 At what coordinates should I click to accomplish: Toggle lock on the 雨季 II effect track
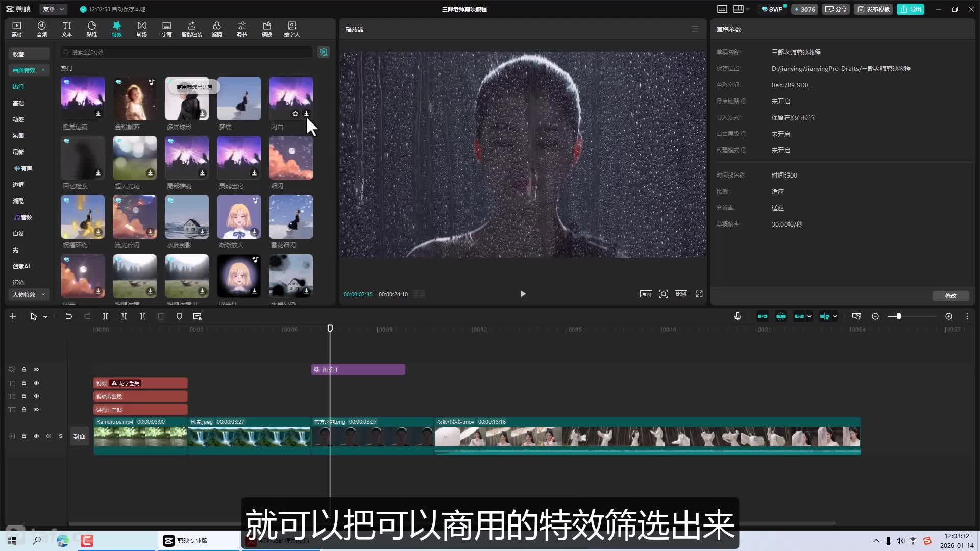[x=24, y=369]
